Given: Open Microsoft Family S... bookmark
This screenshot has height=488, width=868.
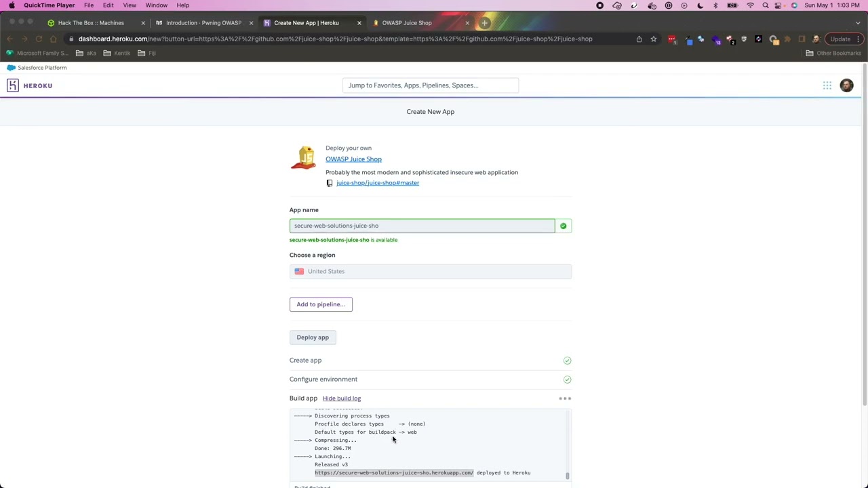Looking at the screenshot, I should coord(38,53).
